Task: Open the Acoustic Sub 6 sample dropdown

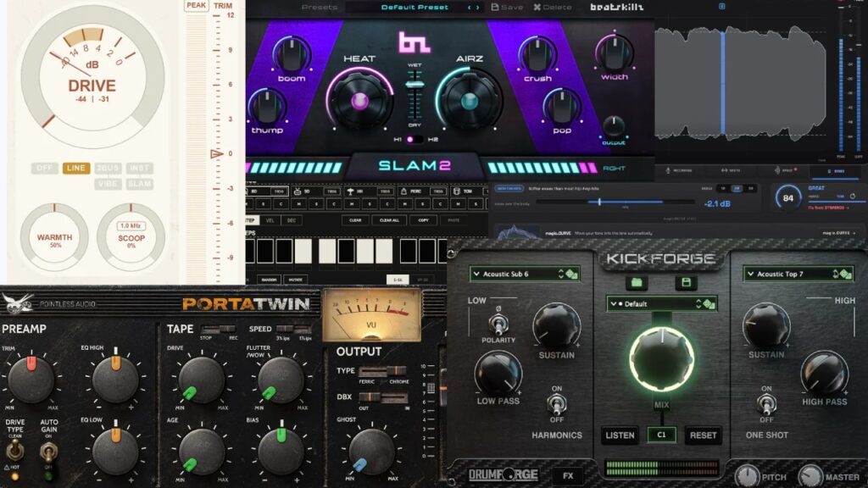Action: click(525, 274)
